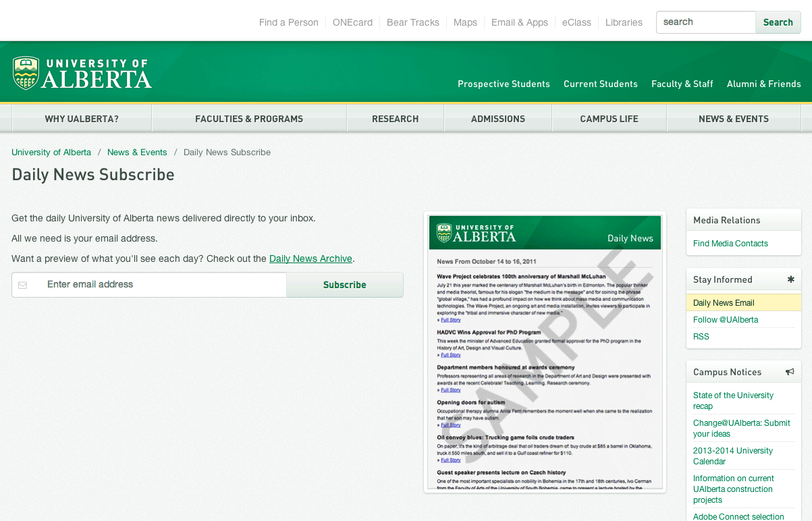Open Change@UAlberta: Submit your ideas
This screenshot has height=521, width=812.
click(742, 429)
